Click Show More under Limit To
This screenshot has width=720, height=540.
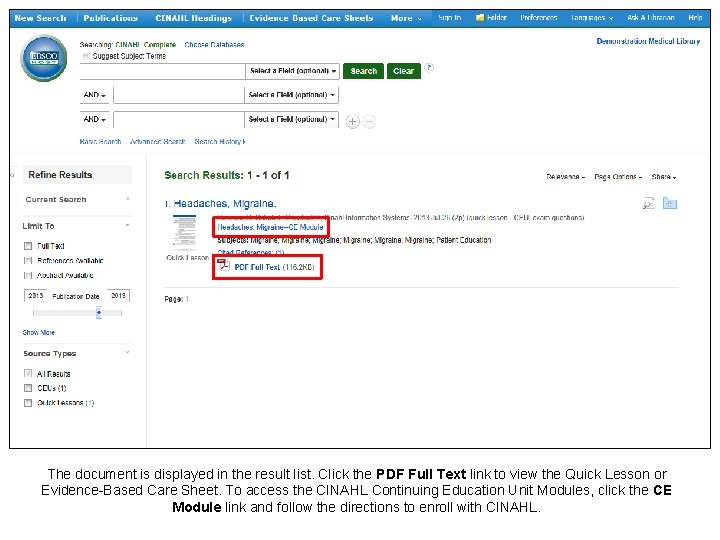[39, 332]
